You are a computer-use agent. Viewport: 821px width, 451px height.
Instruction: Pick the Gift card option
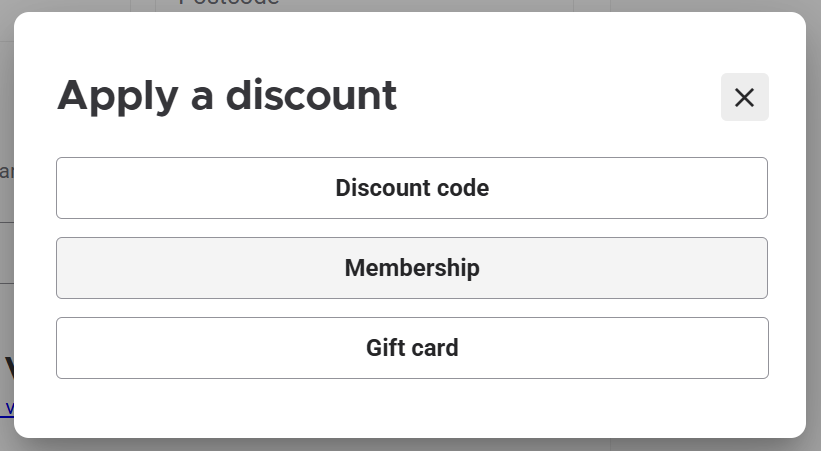(412, 348)
